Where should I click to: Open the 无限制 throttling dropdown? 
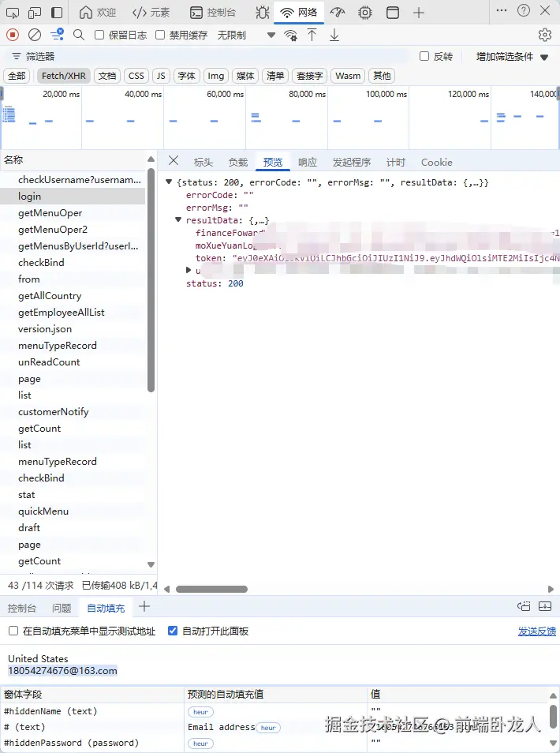point(246,35)
